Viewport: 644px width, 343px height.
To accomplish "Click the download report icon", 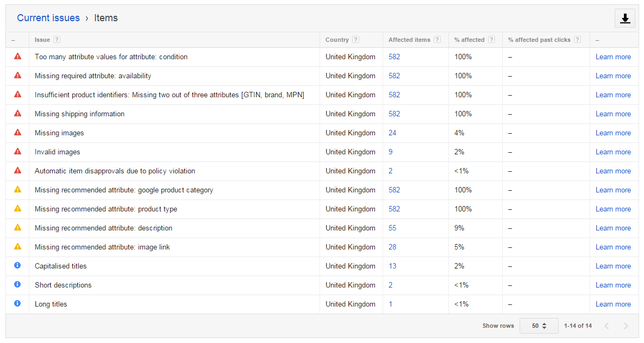I will (x=625, y=18).
